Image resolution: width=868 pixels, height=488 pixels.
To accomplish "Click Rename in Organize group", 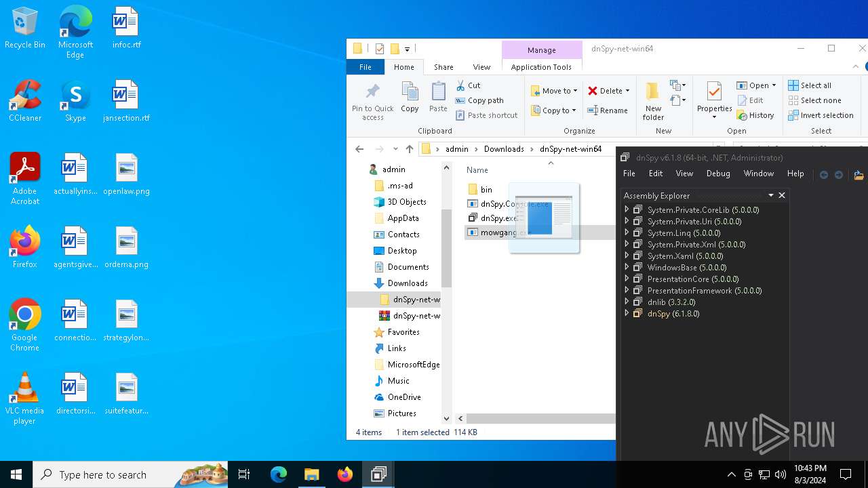I will tap(608, 110).
